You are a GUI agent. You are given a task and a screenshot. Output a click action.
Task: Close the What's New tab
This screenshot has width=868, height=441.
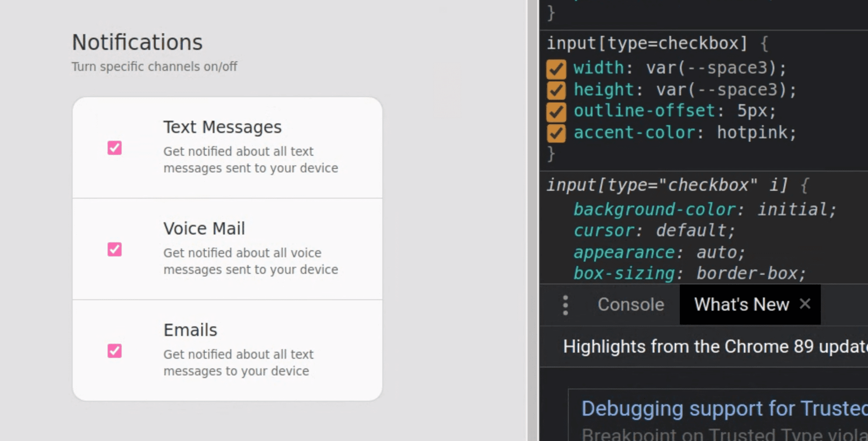[x=805, y=303]
